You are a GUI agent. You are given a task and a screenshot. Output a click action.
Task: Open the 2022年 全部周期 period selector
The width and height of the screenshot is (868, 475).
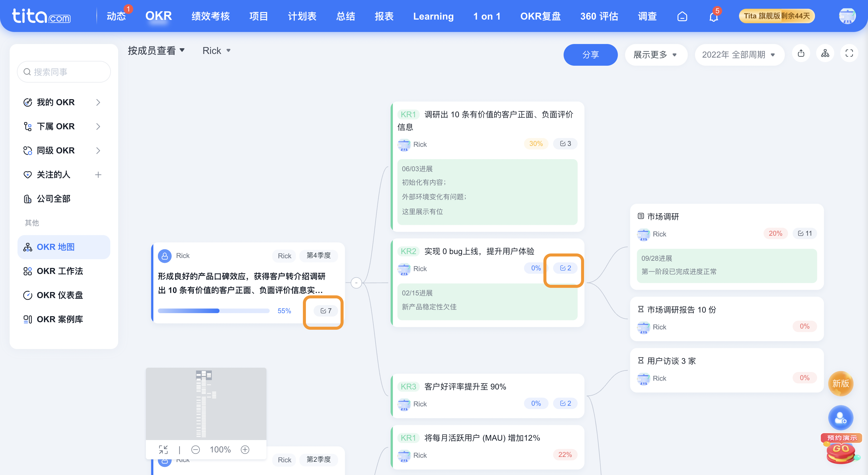[739, 55]
